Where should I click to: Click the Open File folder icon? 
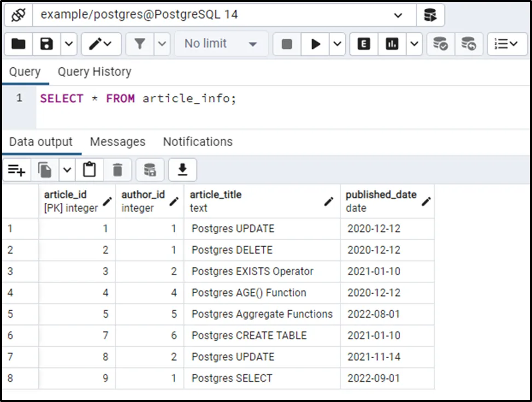click(x=19, y=44)
